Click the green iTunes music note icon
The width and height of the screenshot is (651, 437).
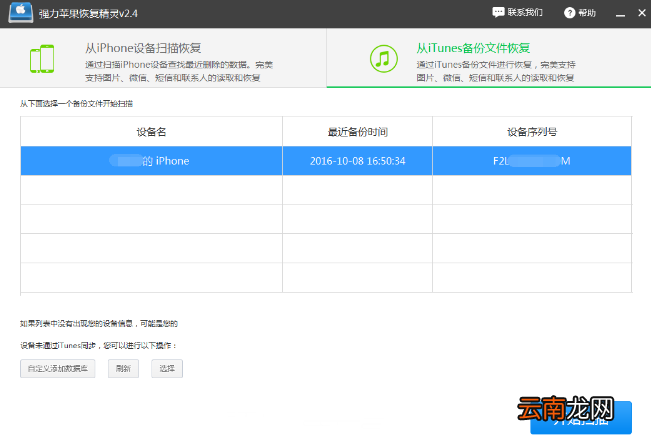click(384, 59)
